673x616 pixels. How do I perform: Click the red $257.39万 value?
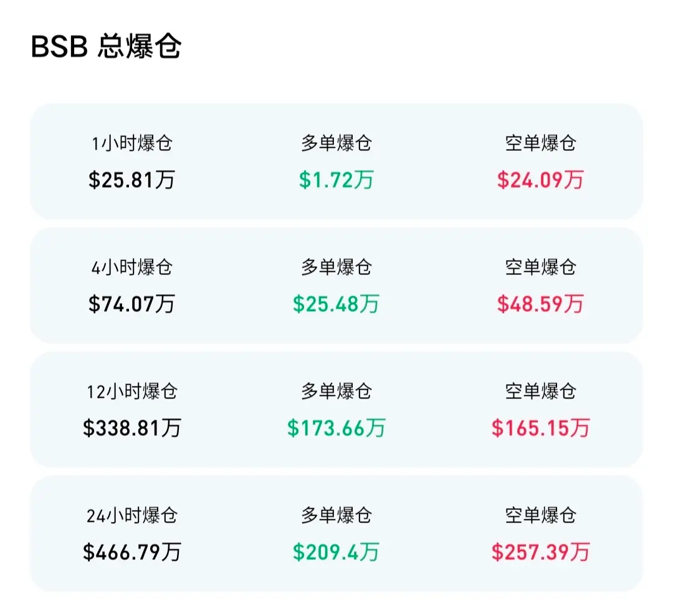click(540, 552)
